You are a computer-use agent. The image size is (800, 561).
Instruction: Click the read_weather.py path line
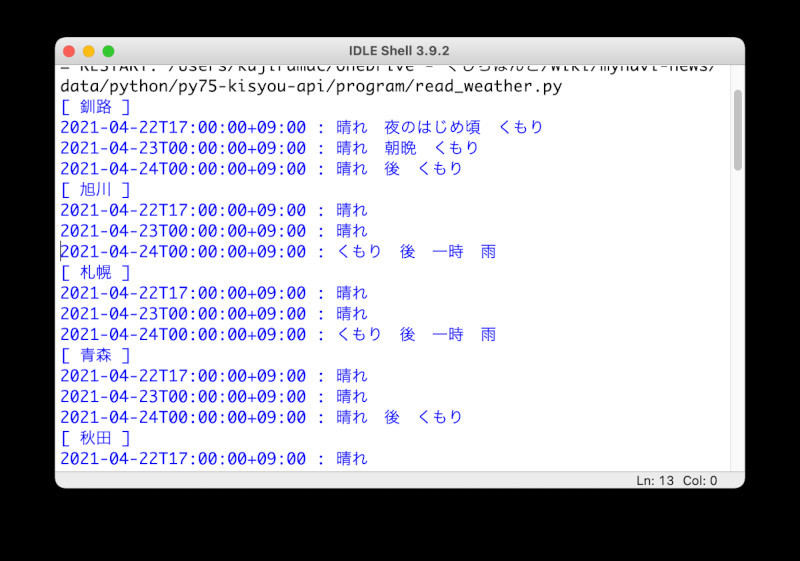311,87
